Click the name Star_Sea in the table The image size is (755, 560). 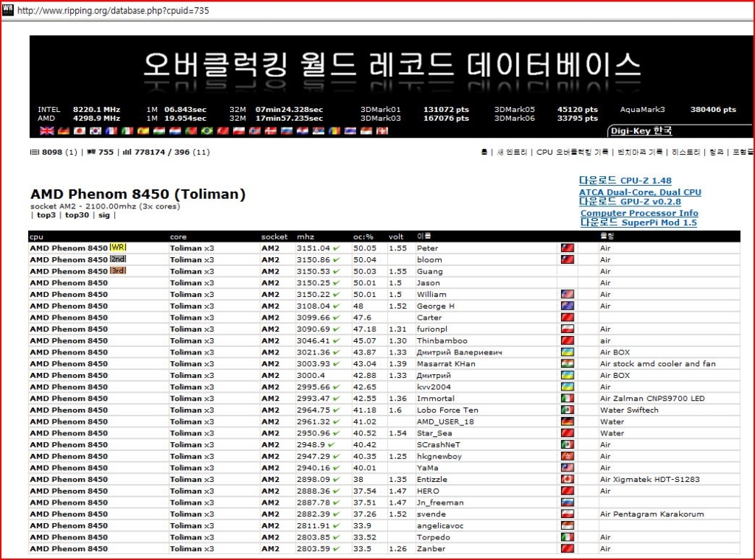pyautogui.click(x=434, y=433)
